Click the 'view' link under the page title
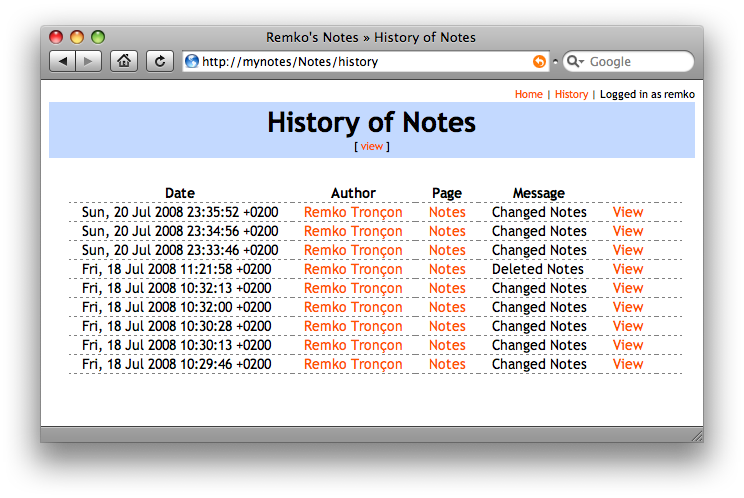 (x=371, y=146)
